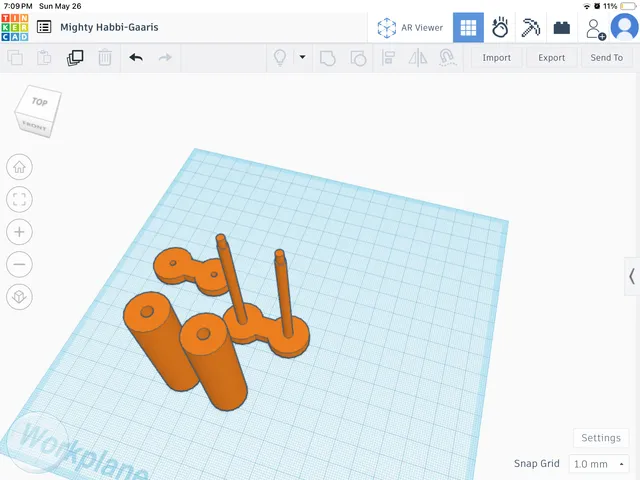
Task: Open the Settings panel
Action: (601, 438)
